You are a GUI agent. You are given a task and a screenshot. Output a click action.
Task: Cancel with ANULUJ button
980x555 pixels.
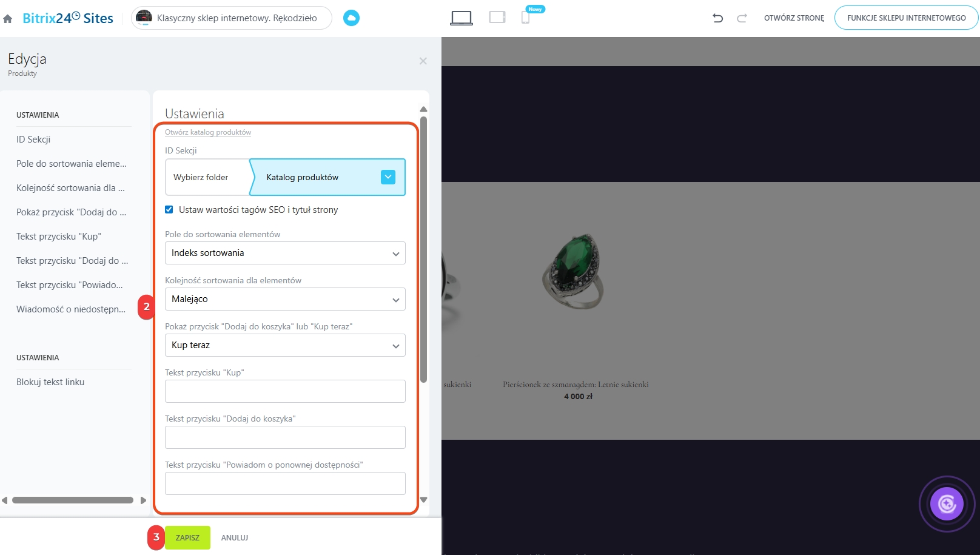235,537
